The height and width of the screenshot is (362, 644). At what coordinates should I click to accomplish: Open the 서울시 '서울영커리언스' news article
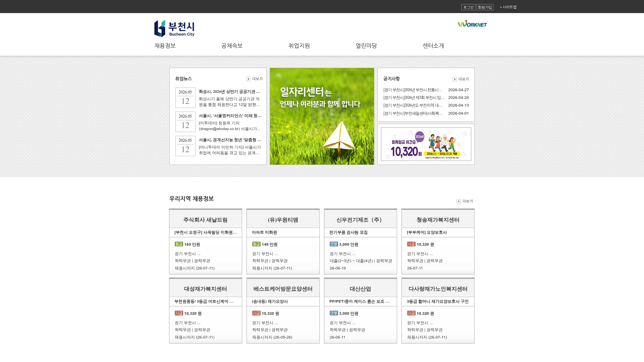230,116
